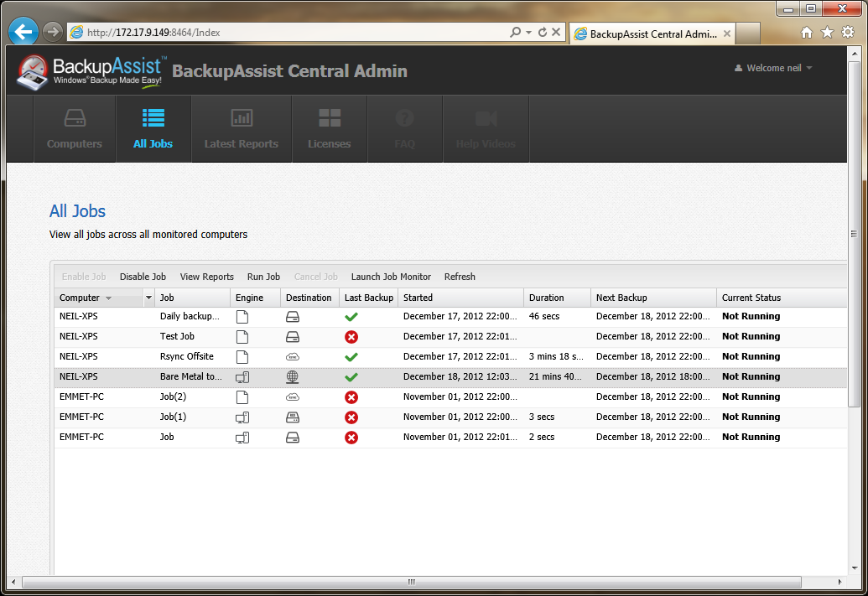Click the globe destination icon for Bare Metal job
The height and width of the screenshot is (596, 868).
click(293, 377)
